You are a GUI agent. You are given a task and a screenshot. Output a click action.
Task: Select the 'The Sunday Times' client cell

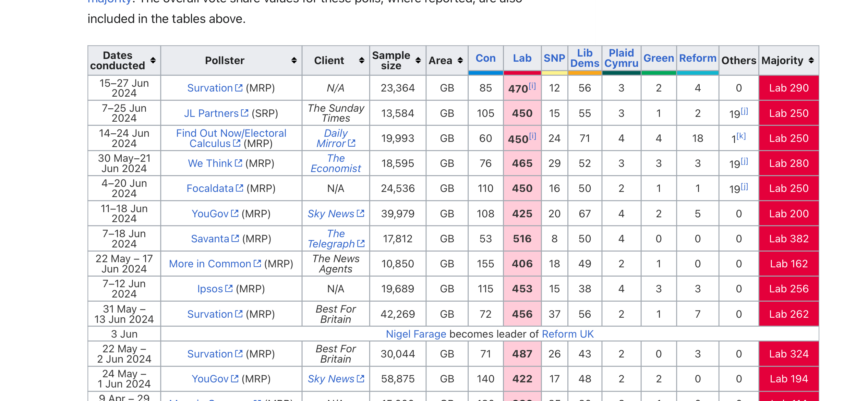click(x=336, y=113)
